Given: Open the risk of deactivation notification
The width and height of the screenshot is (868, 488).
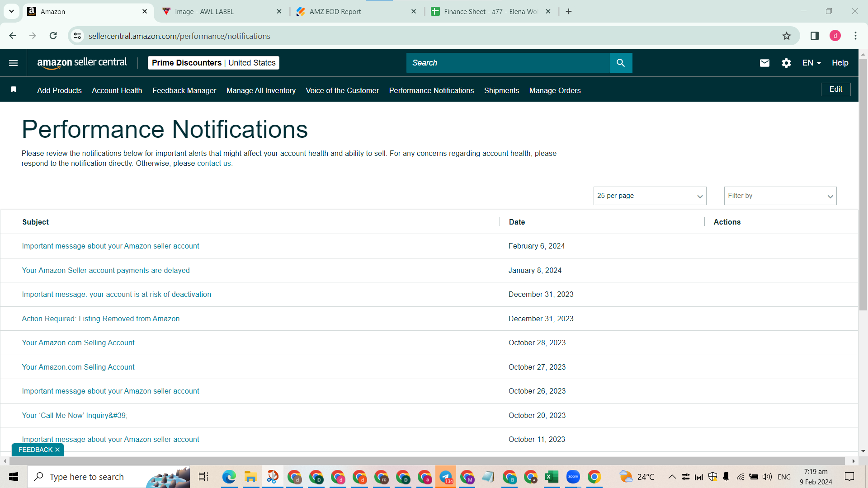Looking at the screenshot, I should [116, 295].
